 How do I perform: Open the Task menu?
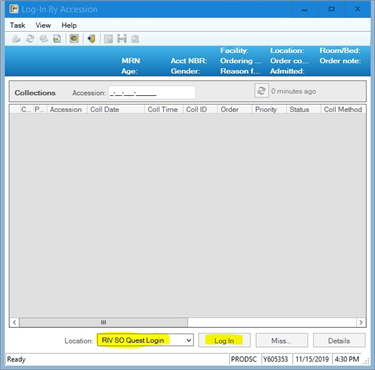pyautogui.click(x=17, y=25)
